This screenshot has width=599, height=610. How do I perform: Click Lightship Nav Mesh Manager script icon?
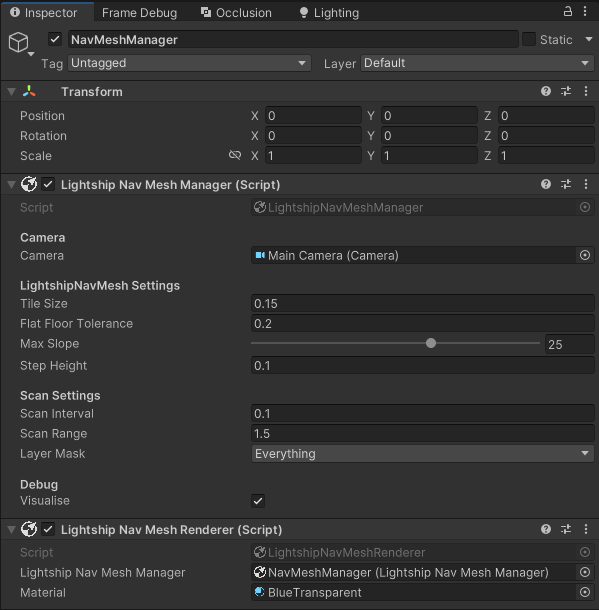coord(29,184)
